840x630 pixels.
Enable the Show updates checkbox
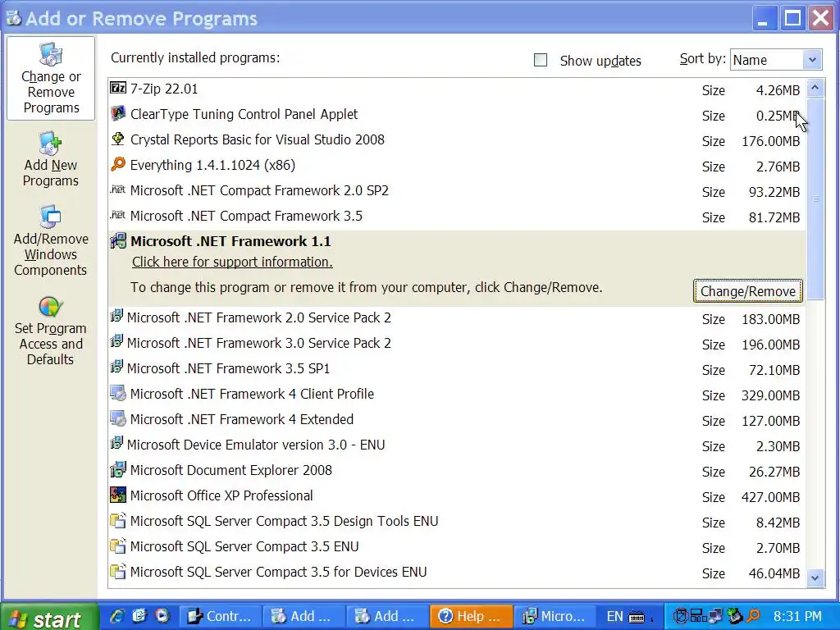541,60
